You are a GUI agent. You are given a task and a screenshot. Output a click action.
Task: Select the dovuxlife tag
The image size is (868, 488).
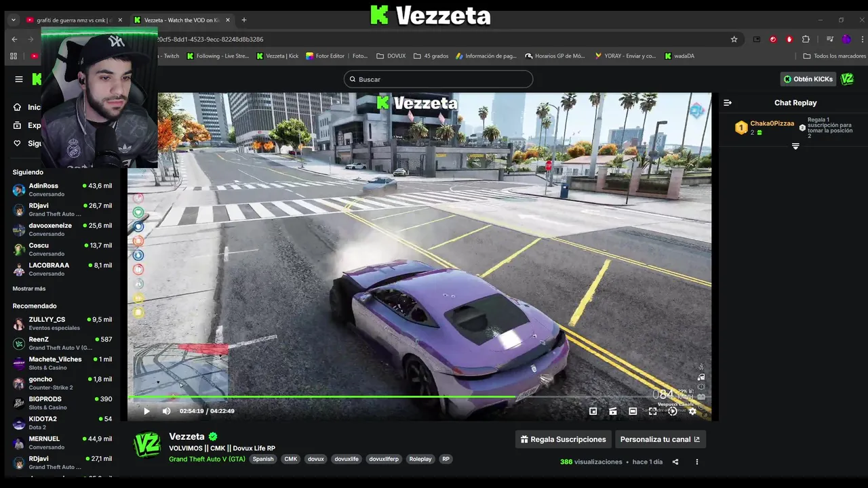coord(347,459)
